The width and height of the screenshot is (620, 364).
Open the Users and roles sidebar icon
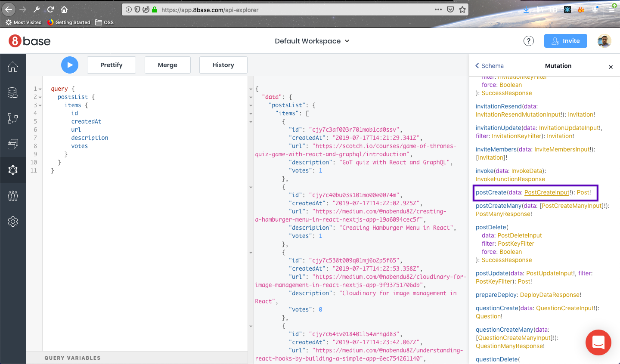point(13,196)
